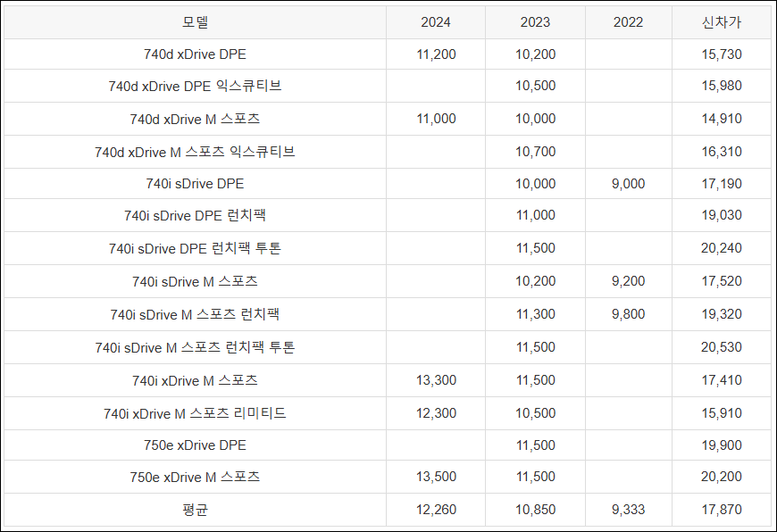This screenshot has height=532, width=777.
Task: Click 2024 price 12,300
Action: (x=436, y=413)
